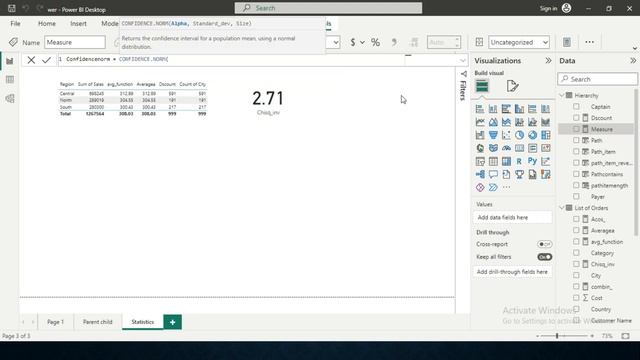Select the area chart visual

tap(493, 122)
